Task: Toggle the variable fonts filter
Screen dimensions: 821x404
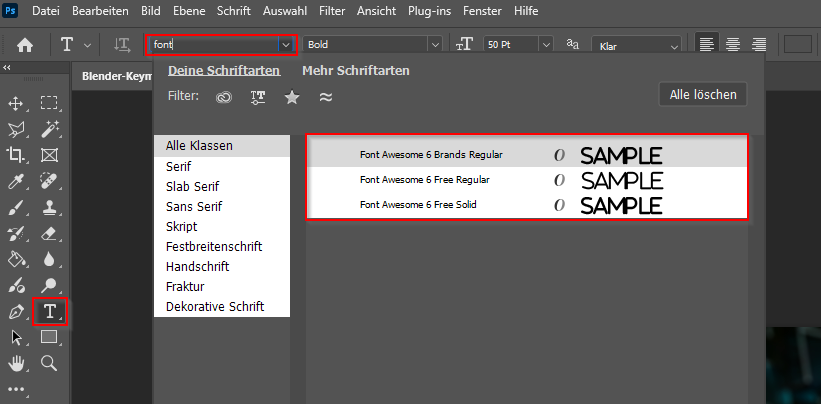Action: click(258, 97)
